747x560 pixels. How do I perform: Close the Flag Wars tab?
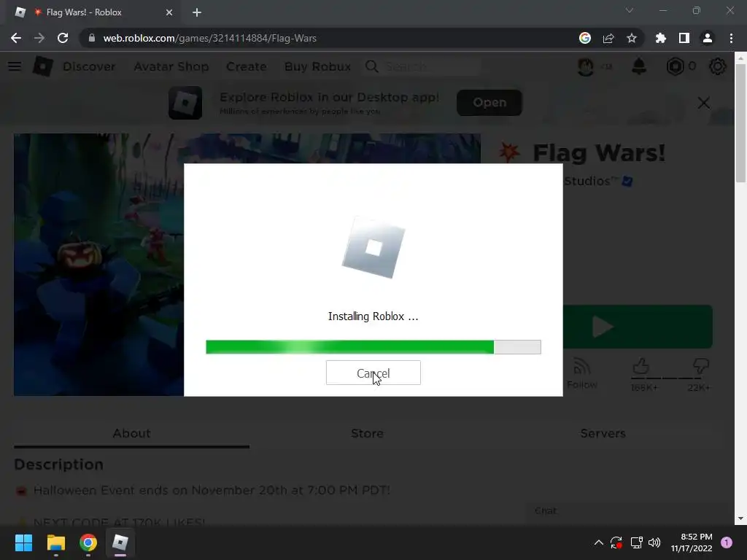[169, 12]
